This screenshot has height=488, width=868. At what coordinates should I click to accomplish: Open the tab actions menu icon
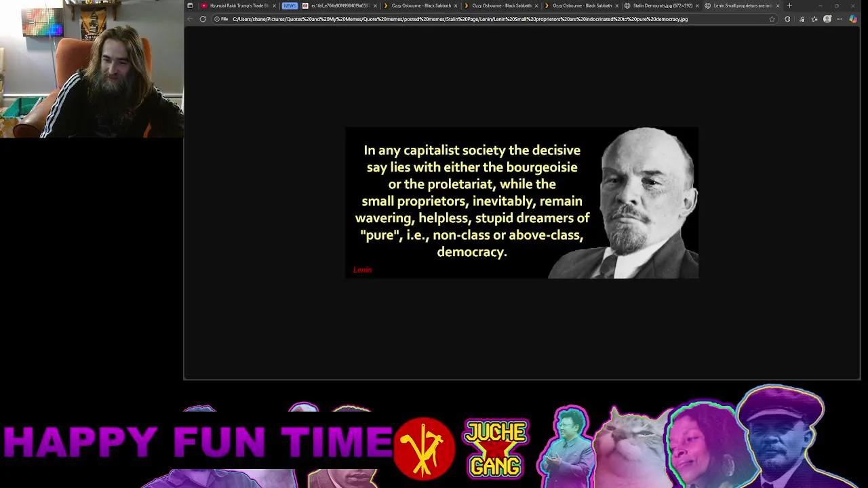coord(190,5)
